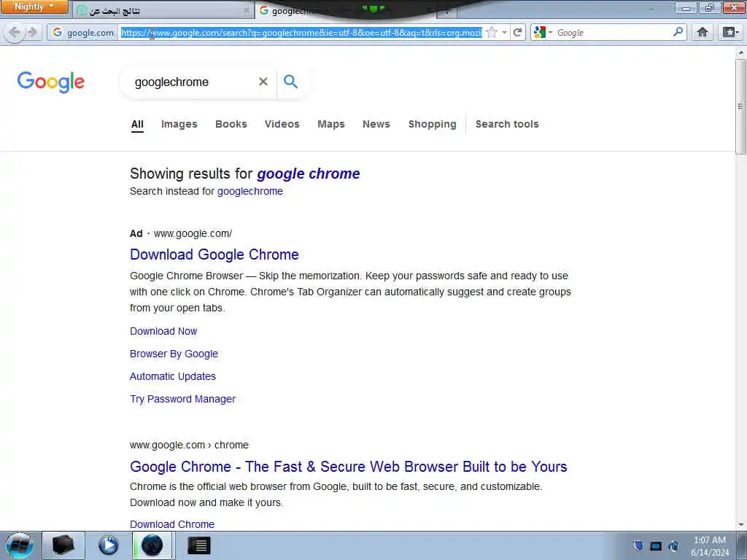
Task: Switch to the Arabic-titled first tab
Action: 163,10
